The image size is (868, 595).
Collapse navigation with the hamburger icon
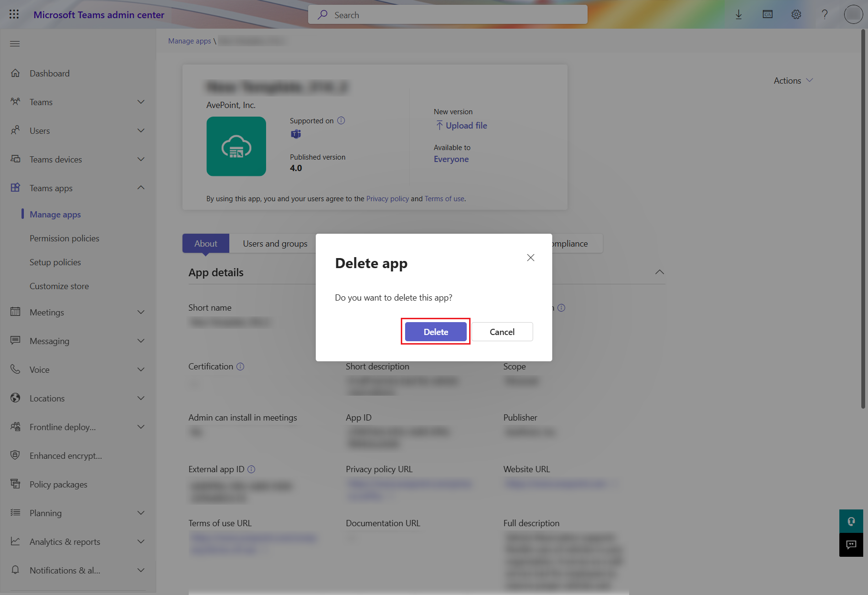(x=15, y=44)
